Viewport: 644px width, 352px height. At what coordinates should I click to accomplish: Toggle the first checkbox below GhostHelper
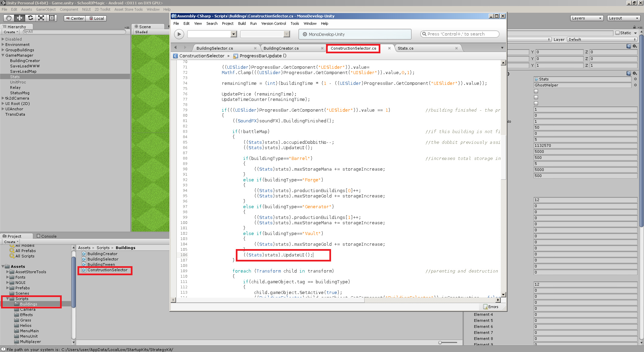click(536, 91)
